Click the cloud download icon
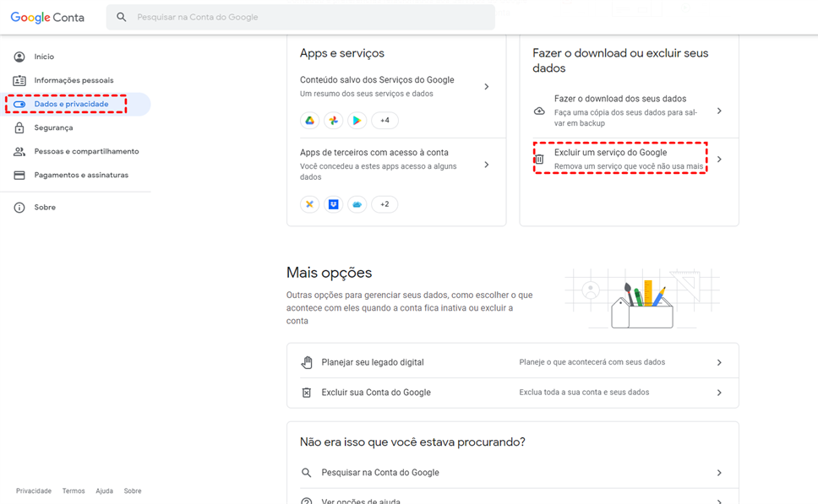 [539, 111]
